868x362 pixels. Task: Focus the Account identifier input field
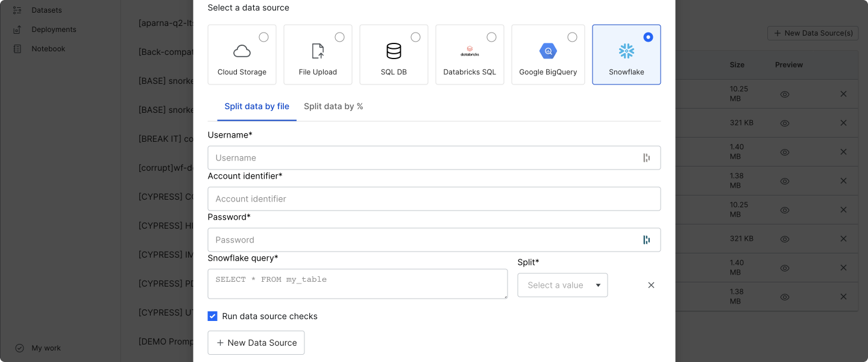(434, 198)
